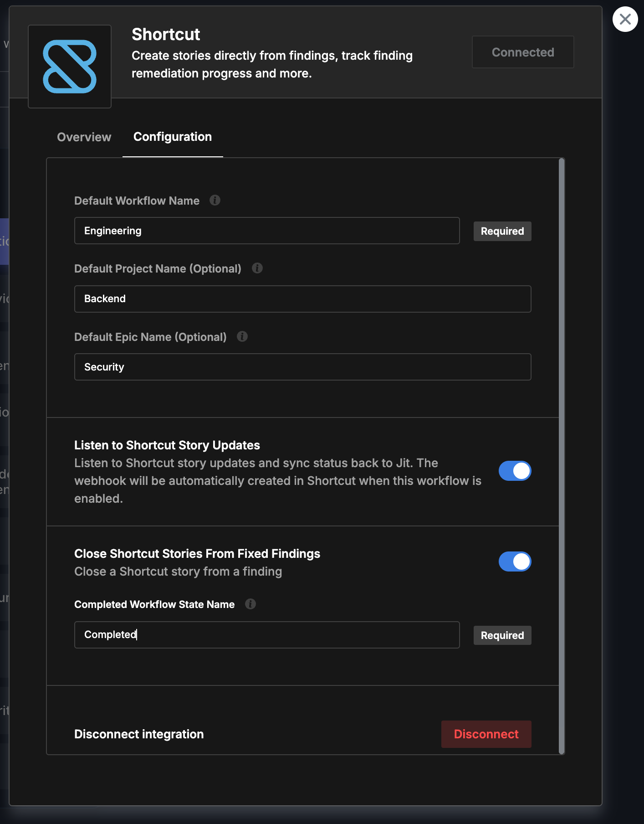Viewport: 644px width, 824px height.
Task: Click the Default Workflow Name field containing Engineering
Action: coord(267,231)
